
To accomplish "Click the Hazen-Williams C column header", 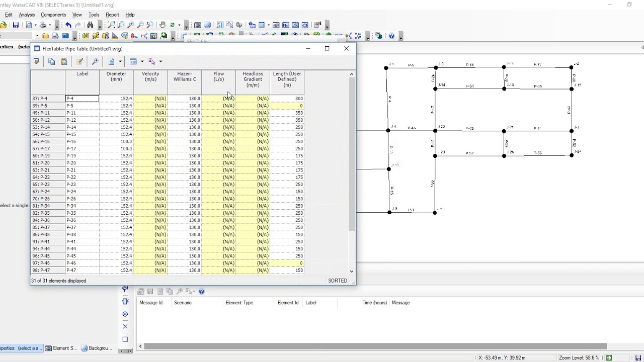I will tap(185, 82).
